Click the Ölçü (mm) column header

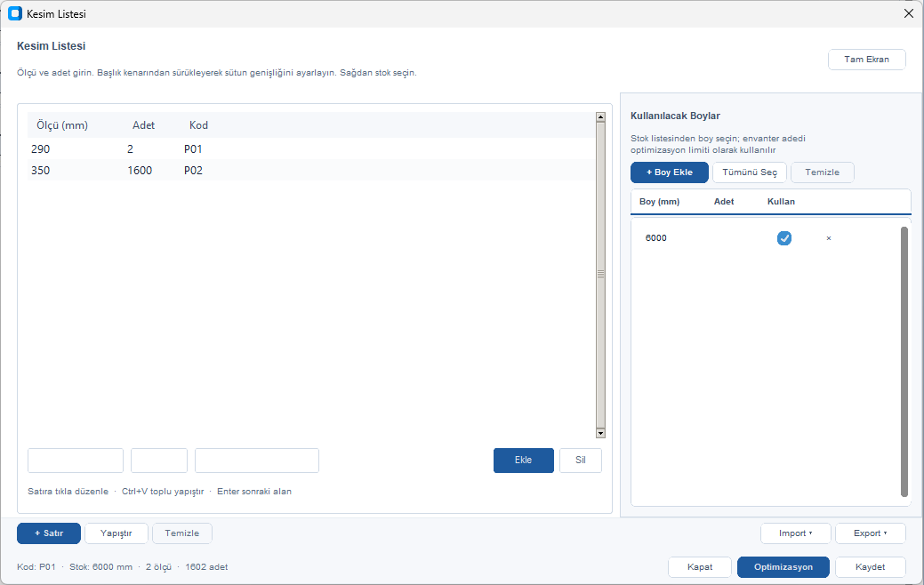[x=62, y=124]
